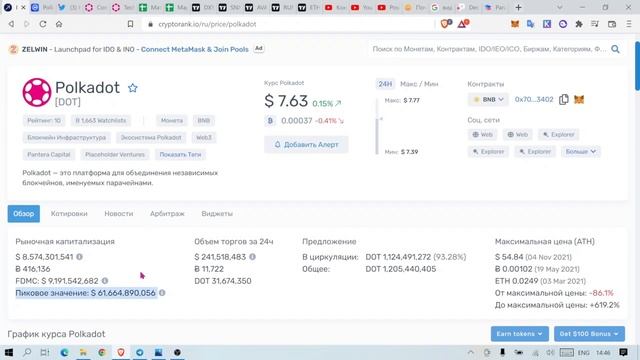This screenshot has width=640, height=360.
Task: Open the MetaMask extension in toolbar
Action: 515,24
